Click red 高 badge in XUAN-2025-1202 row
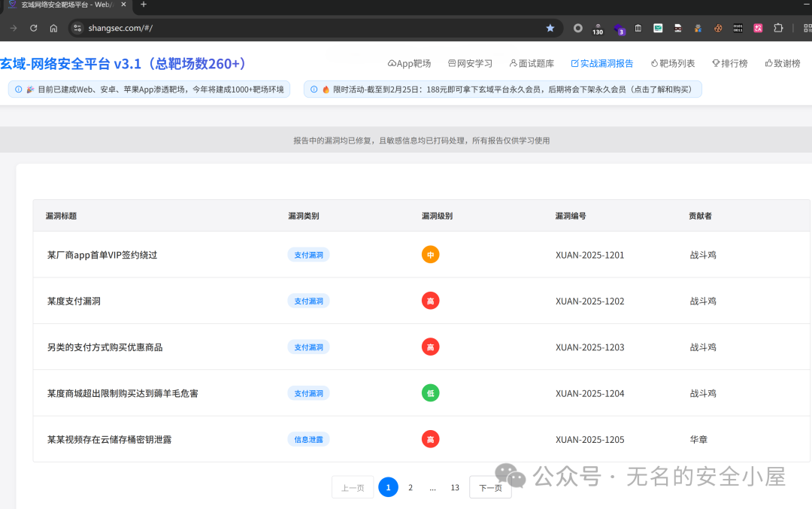This screenshot has width=812, height=509. click(430, 301)
